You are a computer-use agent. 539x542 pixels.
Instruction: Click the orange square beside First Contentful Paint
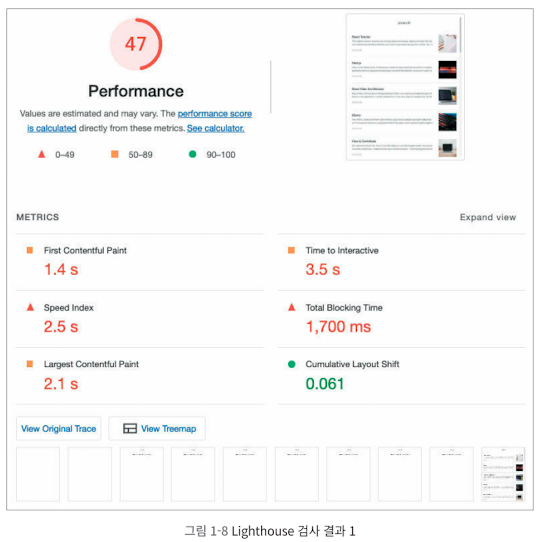tap(30, 250)
